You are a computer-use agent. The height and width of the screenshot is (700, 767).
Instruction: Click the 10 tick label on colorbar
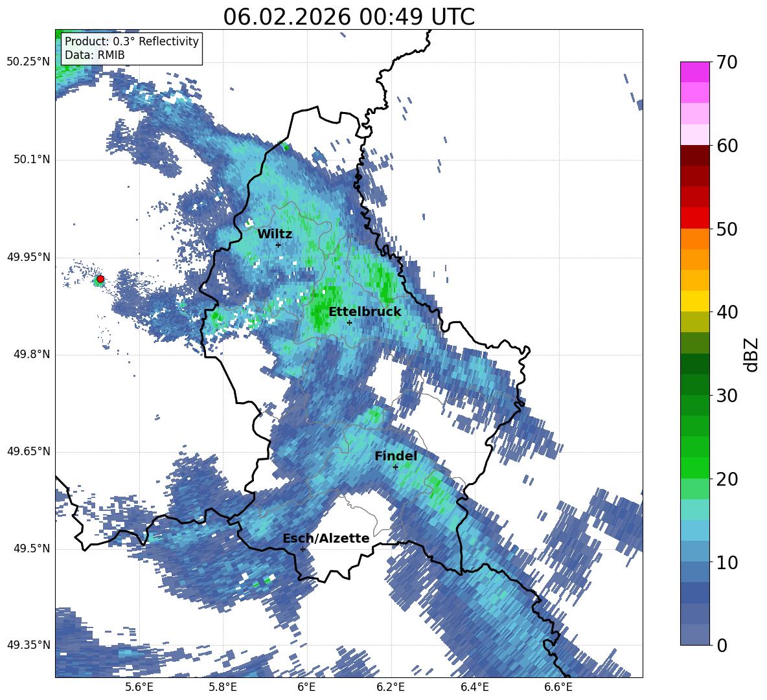[727, 562]
